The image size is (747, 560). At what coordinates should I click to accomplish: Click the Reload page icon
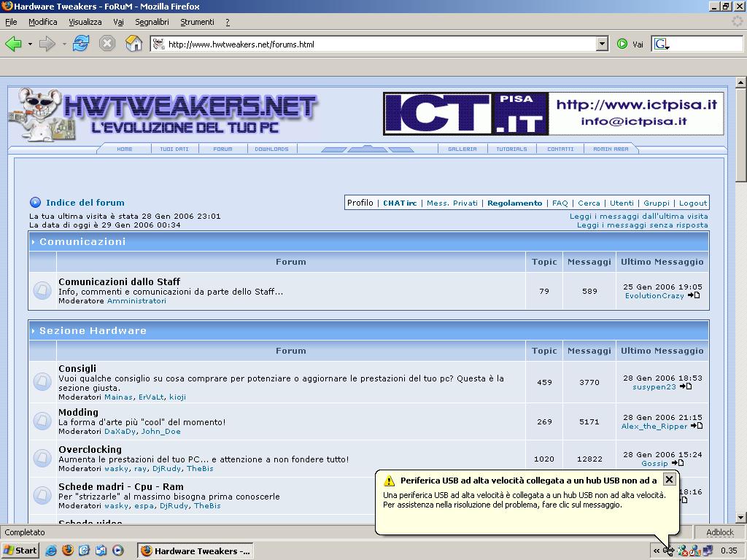click(80, 44)
